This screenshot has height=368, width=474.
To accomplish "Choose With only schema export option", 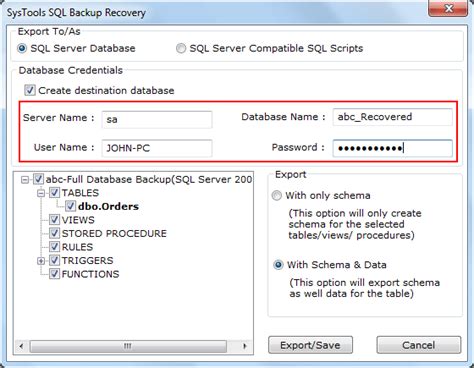I will [x=276, y=196].
